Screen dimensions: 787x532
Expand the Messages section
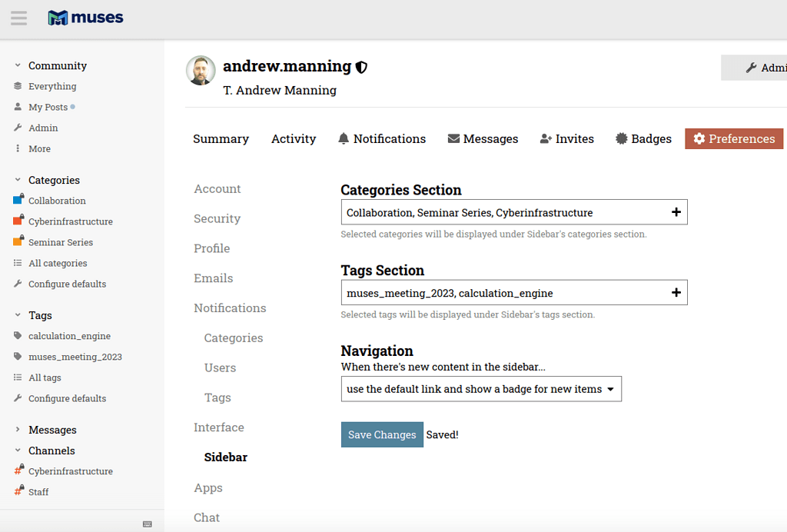click(x=18, y=430)
